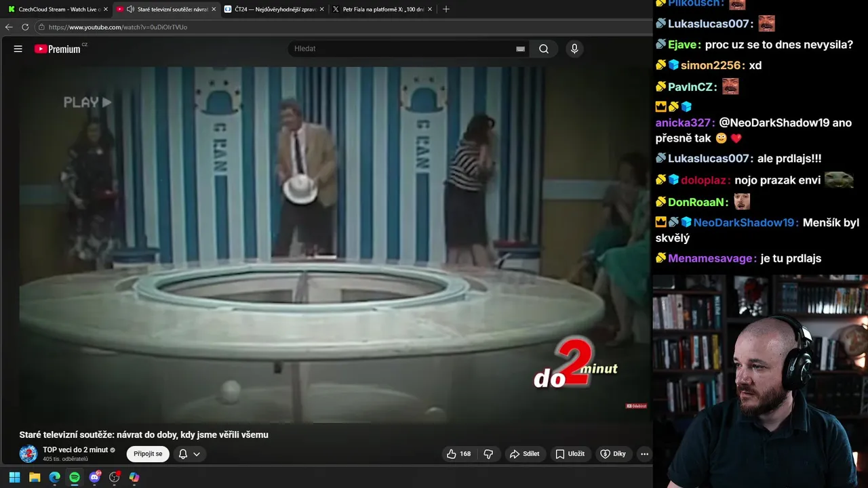868x488 pixels.
Task: Click username simon2256 in chat
Action: click(x=712, y=66)
